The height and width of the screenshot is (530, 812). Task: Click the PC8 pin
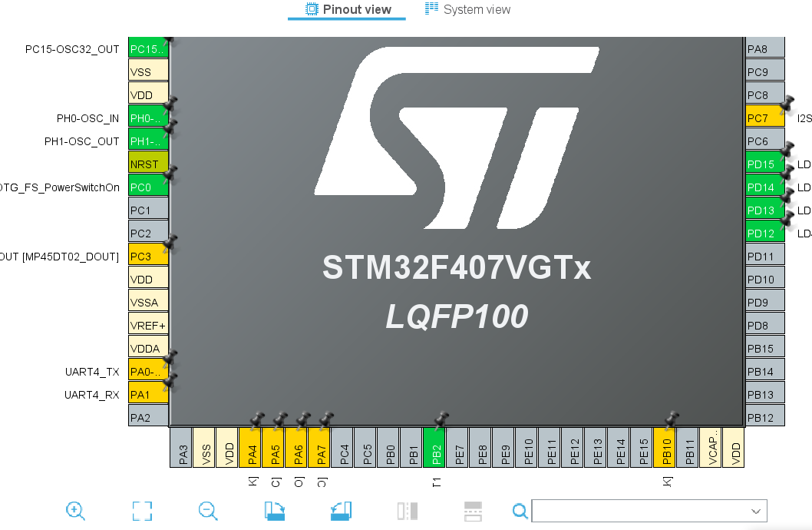(765, 94)
